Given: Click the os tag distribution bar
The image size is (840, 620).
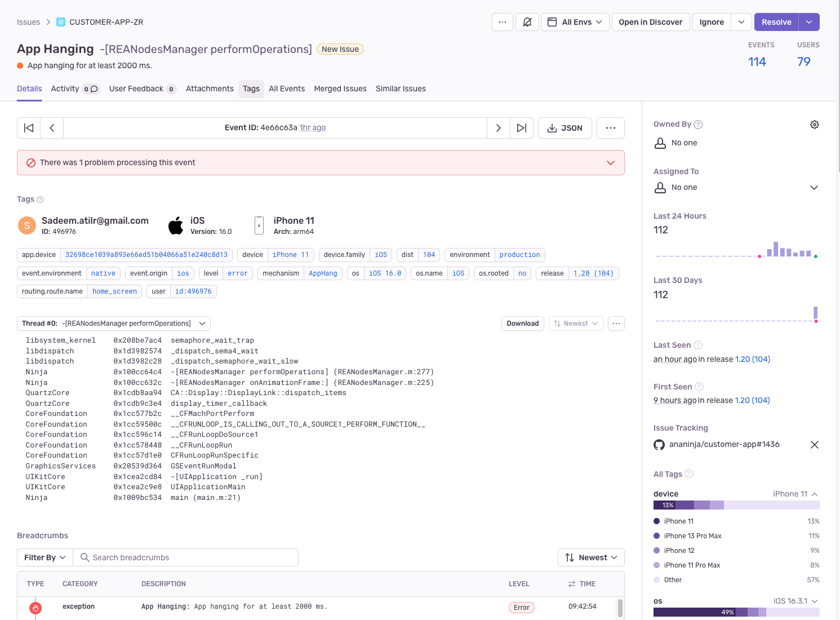Looking at the screenshot, I should pyautogui.click(x=736, y=612).
